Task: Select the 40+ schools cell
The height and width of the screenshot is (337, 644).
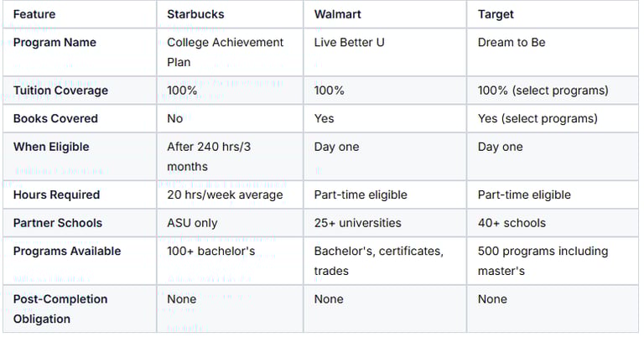Action: 512,223
